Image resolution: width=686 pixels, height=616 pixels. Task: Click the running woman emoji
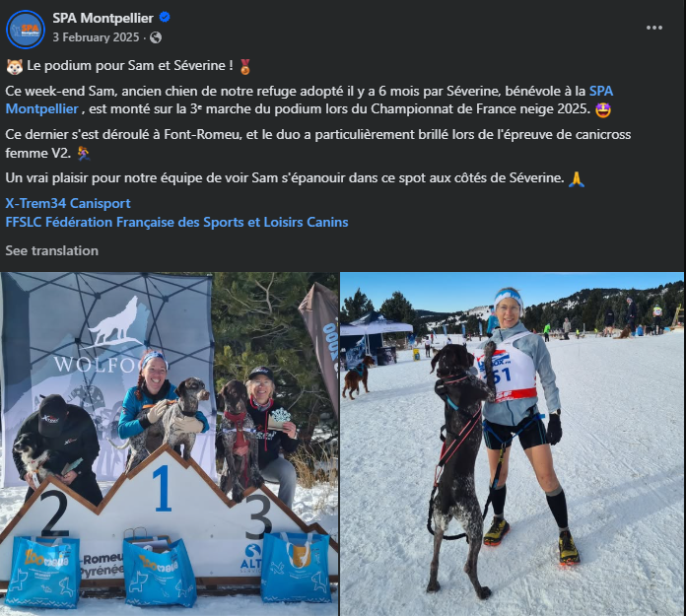[x=84, y=154]
